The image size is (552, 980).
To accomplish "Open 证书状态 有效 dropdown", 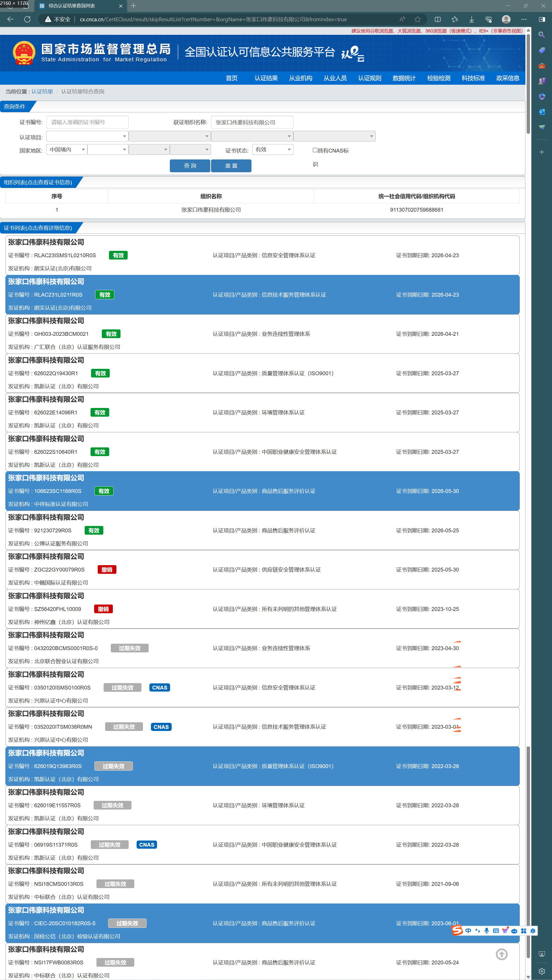I will [x=273, y=149].
